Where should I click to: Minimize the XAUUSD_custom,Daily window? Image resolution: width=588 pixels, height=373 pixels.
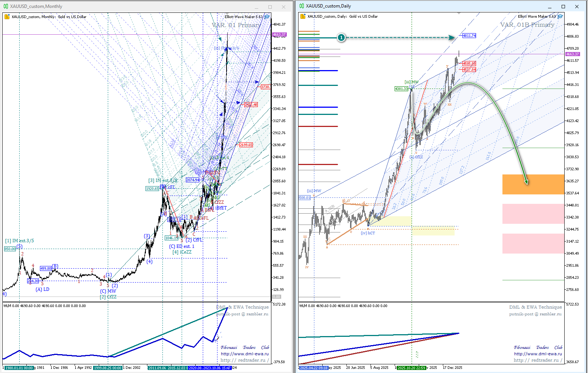click(x=550, y=6)
